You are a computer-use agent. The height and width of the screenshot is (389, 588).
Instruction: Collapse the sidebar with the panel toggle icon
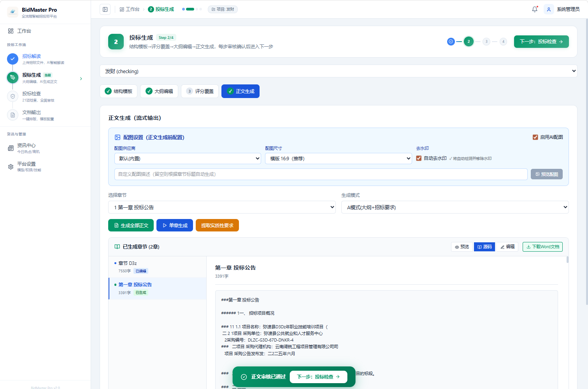105,9
